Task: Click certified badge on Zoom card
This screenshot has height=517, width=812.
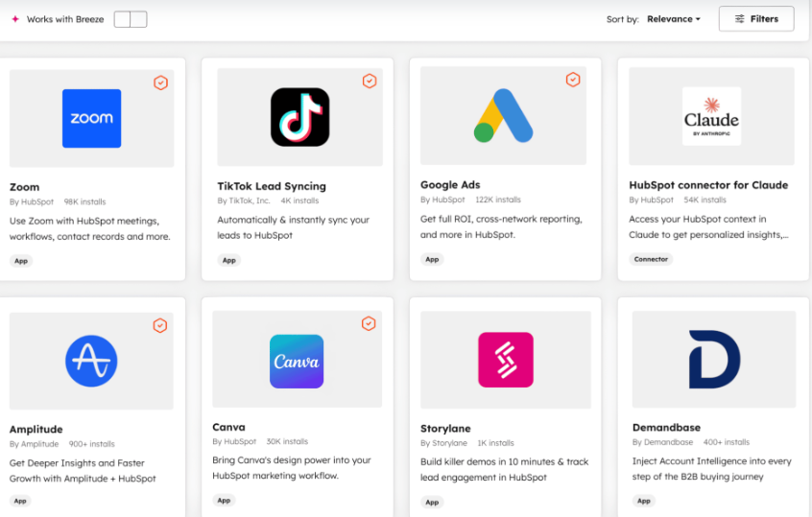Action: pos(160,82)
